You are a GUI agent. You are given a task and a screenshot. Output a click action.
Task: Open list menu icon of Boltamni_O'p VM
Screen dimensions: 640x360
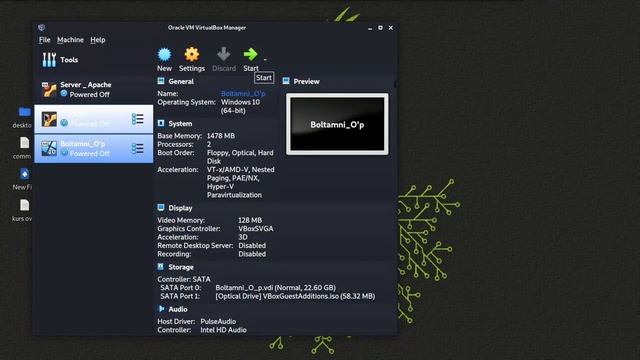[x=138, y=149]
